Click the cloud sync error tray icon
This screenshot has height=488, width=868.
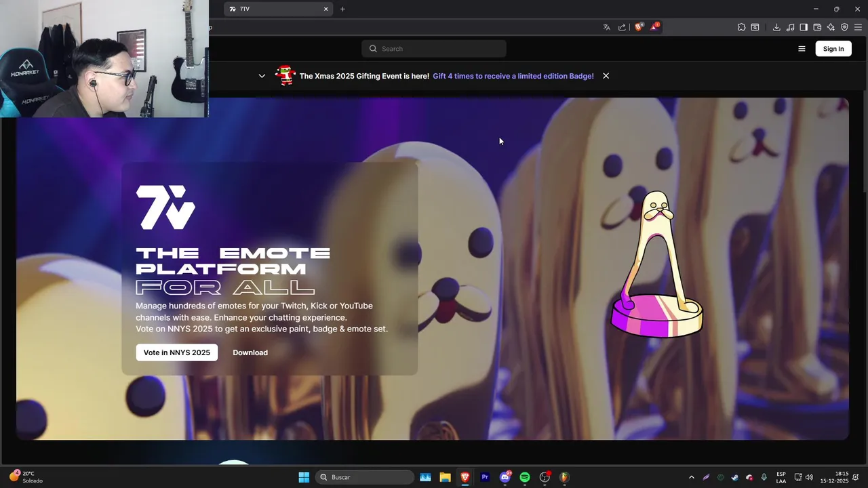(x=749, y=477)
